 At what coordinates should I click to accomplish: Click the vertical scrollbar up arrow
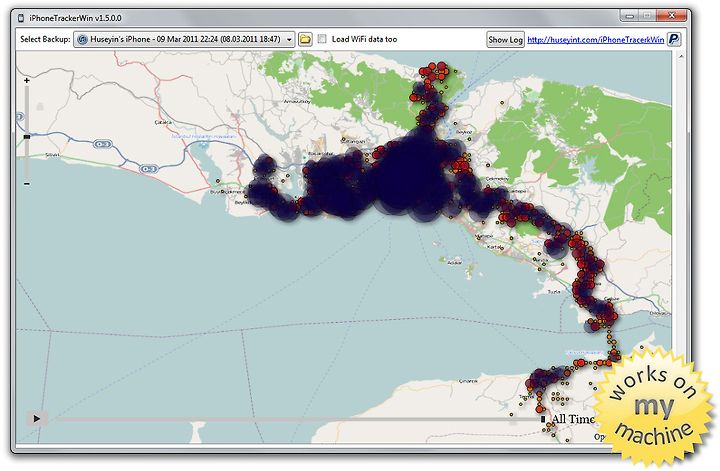pyautogui.click(x=681, y=56)
